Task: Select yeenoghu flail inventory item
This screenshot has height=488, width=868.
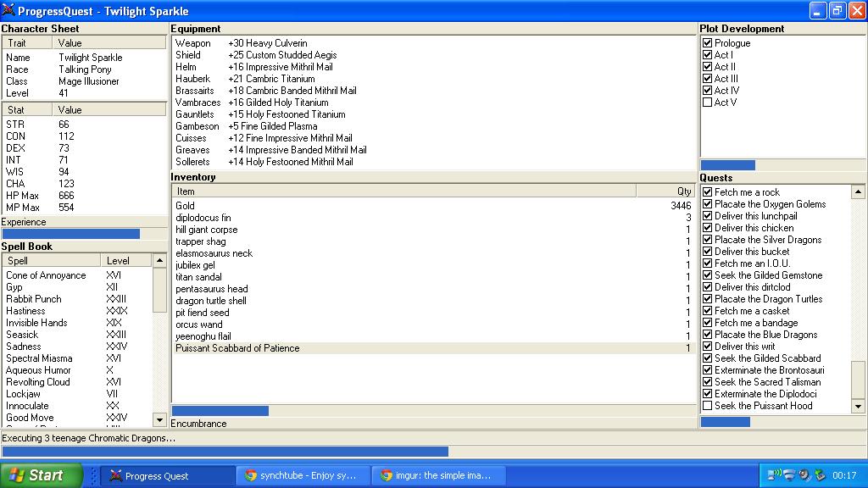Action: [433, 336]
